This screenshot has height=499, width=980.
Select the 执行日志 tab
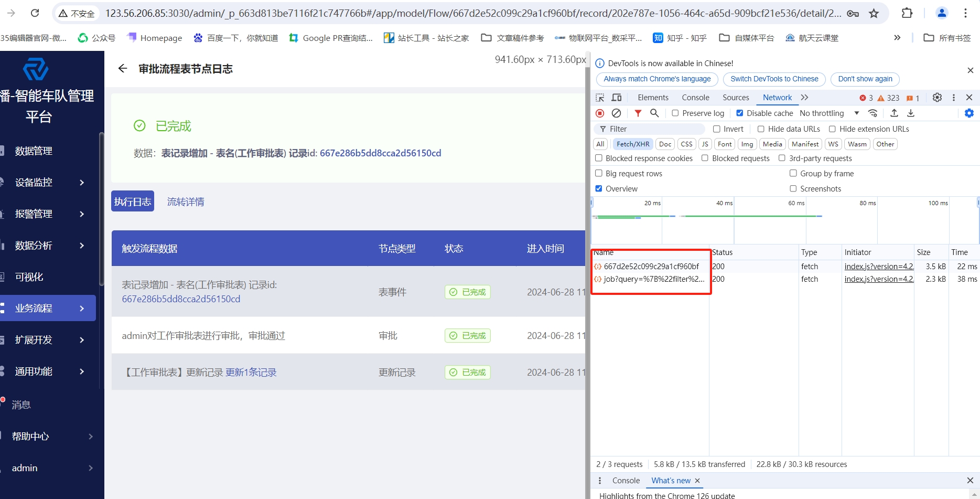tap(133, 201)
